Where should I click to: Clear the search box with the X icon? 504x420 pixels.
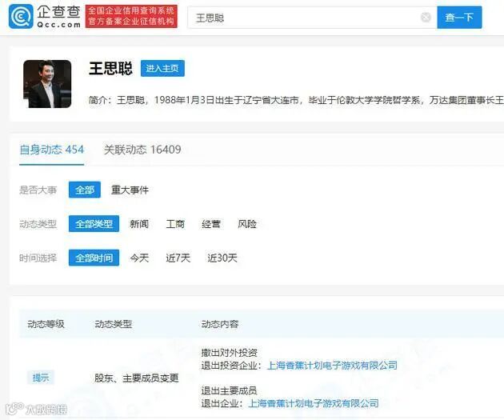click(x=426, y=17)
